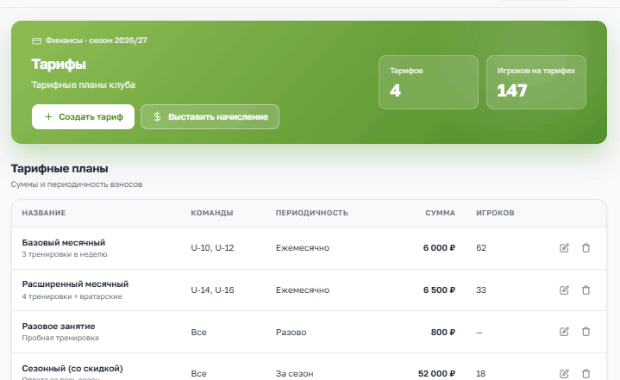Image resolution: width=620 pixels, height=380 pixels.
Task: Click the Игроков column header
Action: coord(495,213)
